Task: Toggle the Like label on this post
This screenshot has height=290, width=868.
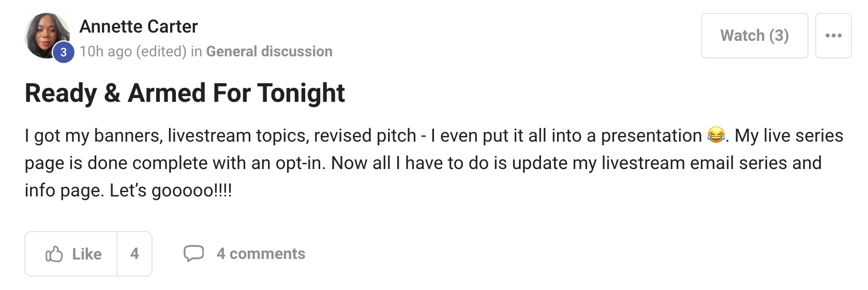Action: coord(86,254)
